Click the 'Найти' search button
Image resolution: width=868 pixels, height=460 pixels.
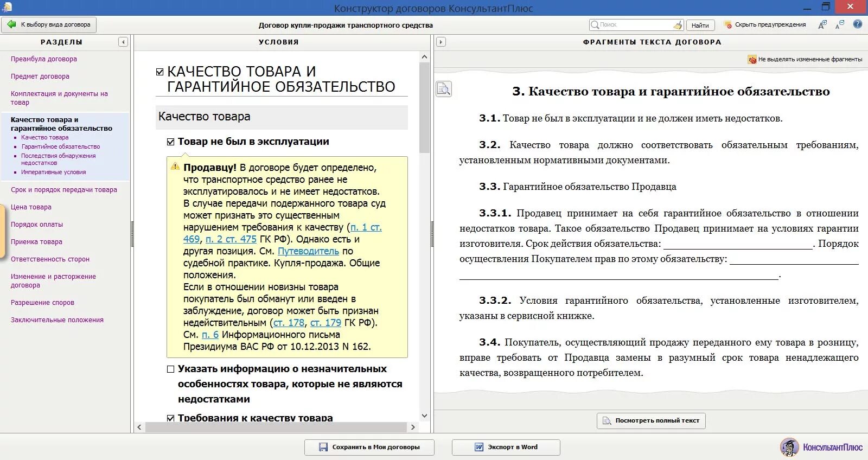tap(700, 25)
